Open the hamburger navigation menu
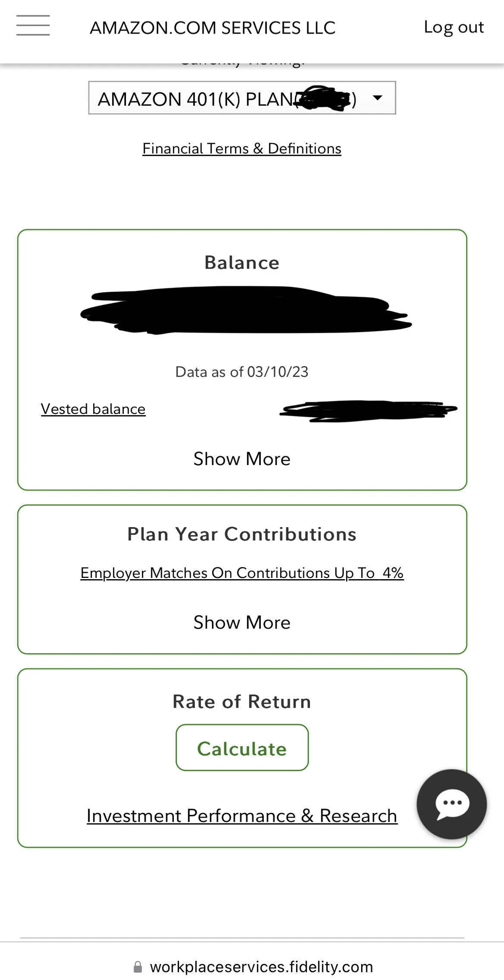 pos(33,26)
